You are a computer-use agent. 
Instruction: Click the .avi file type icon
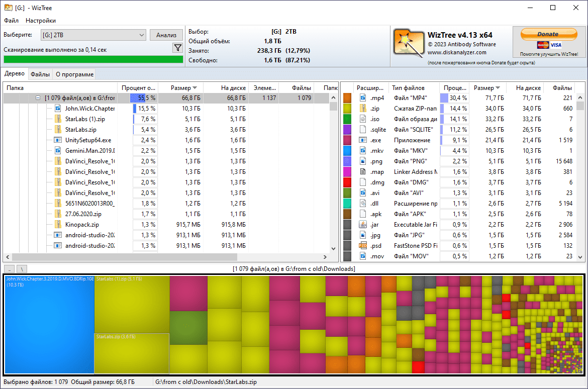(363, 193)
